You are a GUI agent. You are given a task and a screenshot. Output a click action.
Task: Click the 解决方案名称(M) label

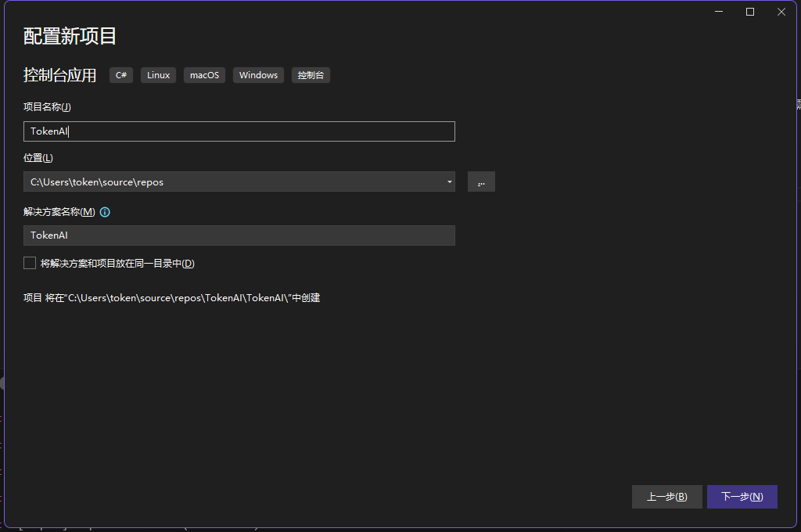(x=59, y=212)
